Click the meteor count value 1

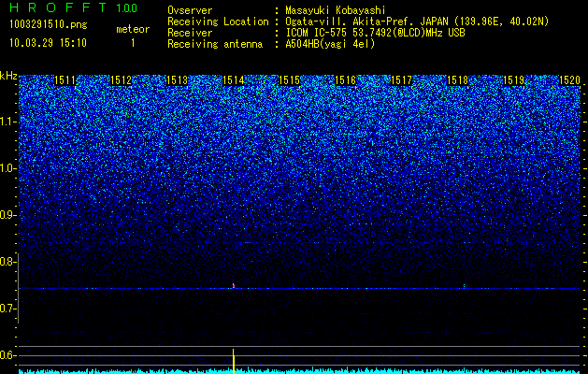pos(133,43)
